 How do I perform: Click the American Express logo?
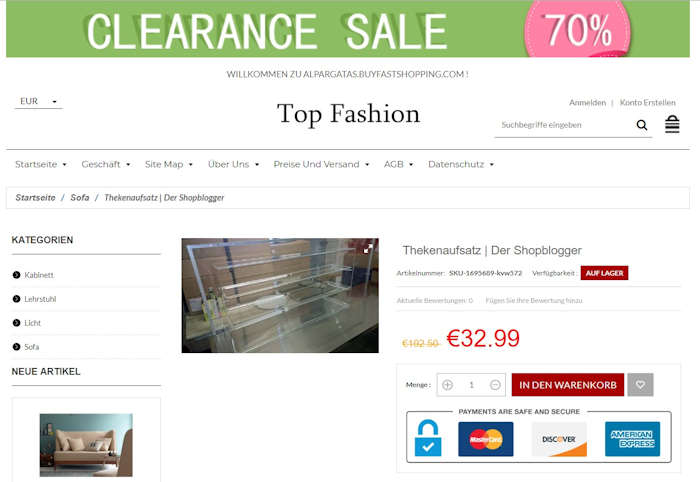(632, 439)
